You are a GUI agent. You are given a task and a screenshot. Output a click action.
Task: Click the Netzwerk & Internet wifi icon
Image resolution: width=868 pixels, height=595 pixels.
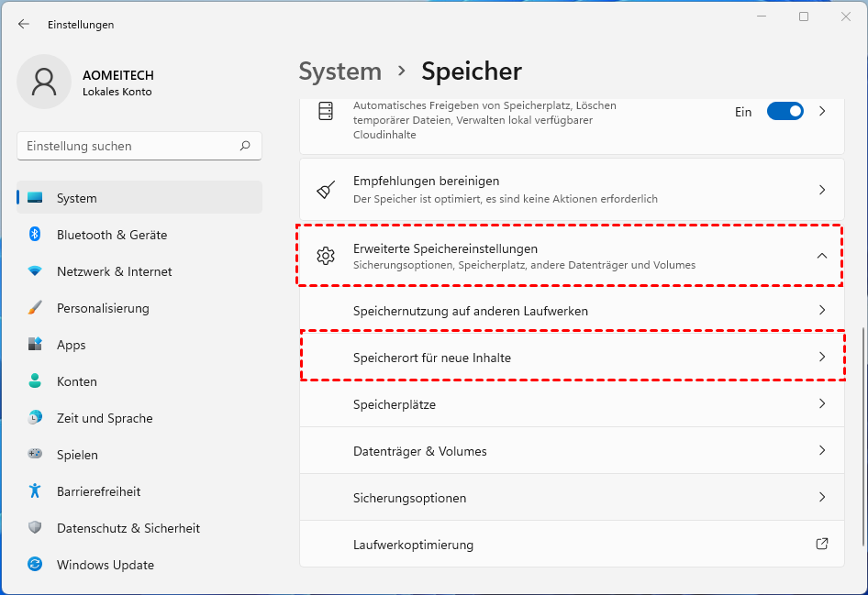tap(35, 271)
